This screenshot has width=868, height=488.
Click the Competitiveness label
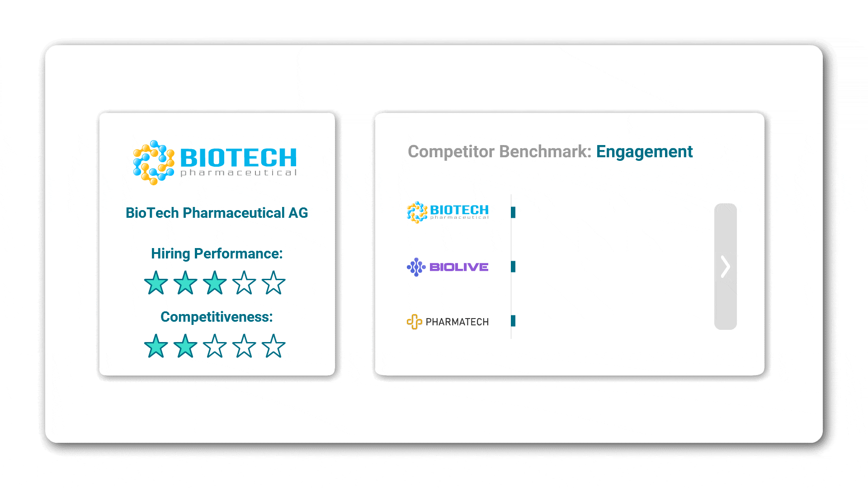click(217, 317)
